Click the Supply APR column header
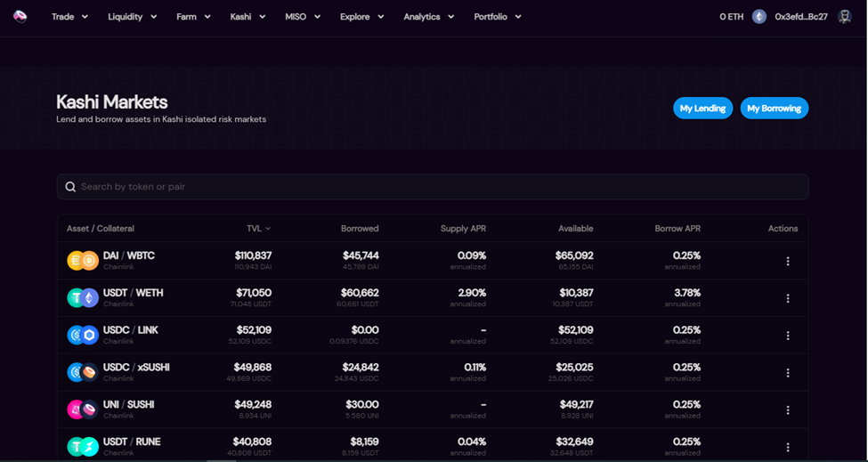The image size is (868, 462). click(463, 229)
